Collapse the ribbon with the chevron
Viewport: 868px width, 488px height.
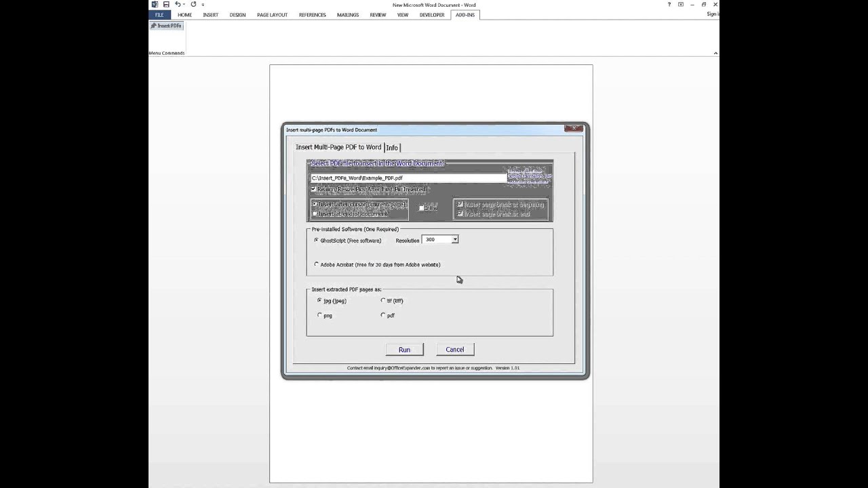[715, 53]
